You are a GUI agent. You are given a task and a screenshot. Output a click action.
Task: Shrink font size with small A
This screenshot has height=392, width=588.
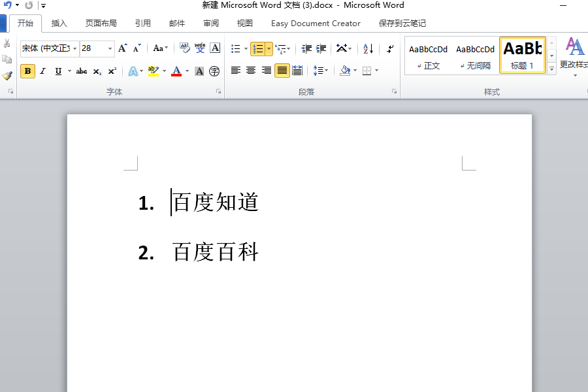click(137, 48)
